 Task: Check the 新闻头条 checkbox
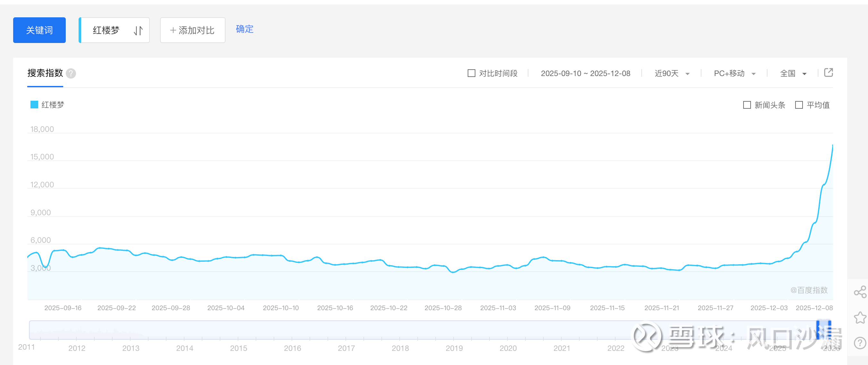point(747,105)
